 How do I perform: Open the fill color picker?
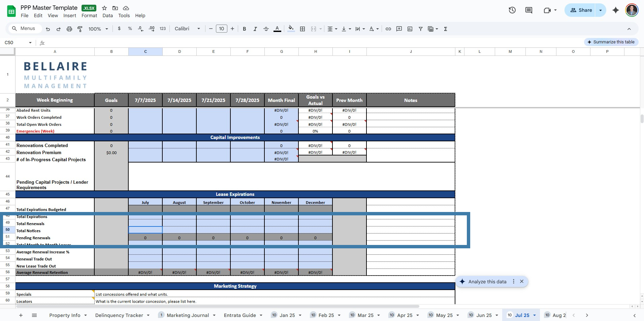(291, 29)
